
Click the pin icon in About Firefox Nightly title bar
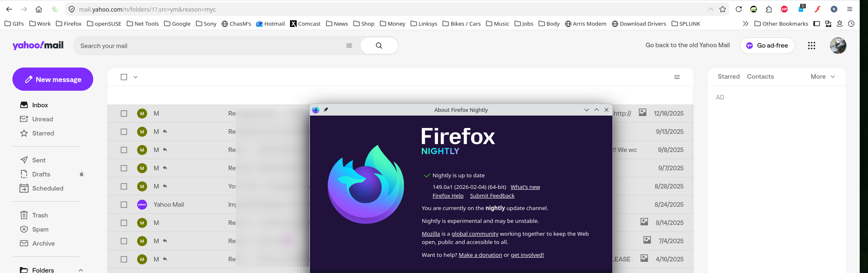(326, 110)
